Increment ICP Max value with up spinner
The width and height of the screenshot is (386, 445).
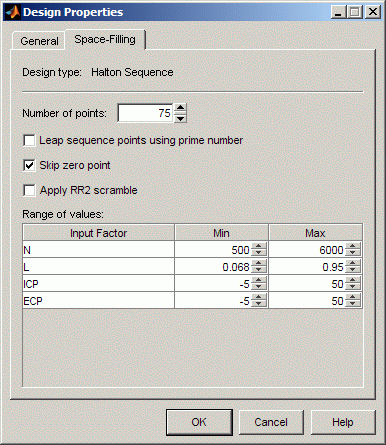point(353,280)
